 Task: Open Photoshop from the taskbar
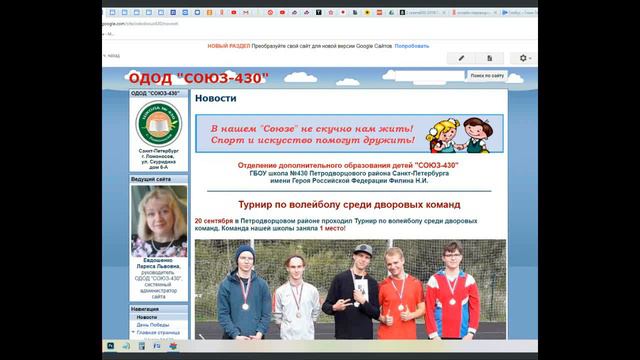[x=111, y=346]
